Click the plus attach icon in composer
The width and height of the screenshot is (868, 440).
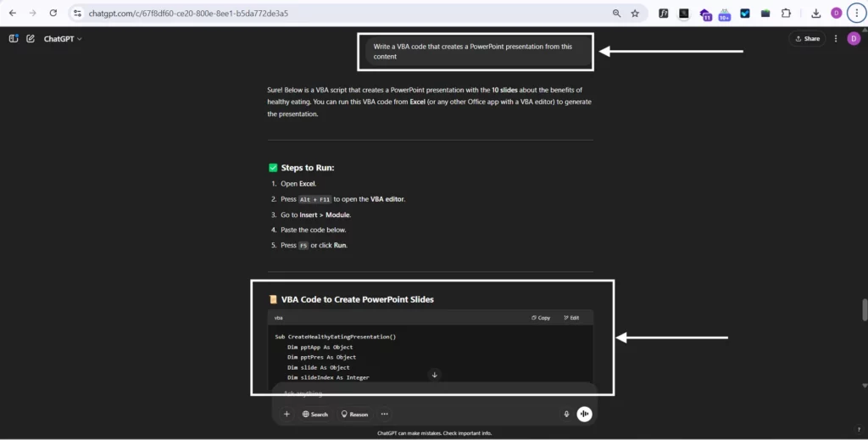287,415
